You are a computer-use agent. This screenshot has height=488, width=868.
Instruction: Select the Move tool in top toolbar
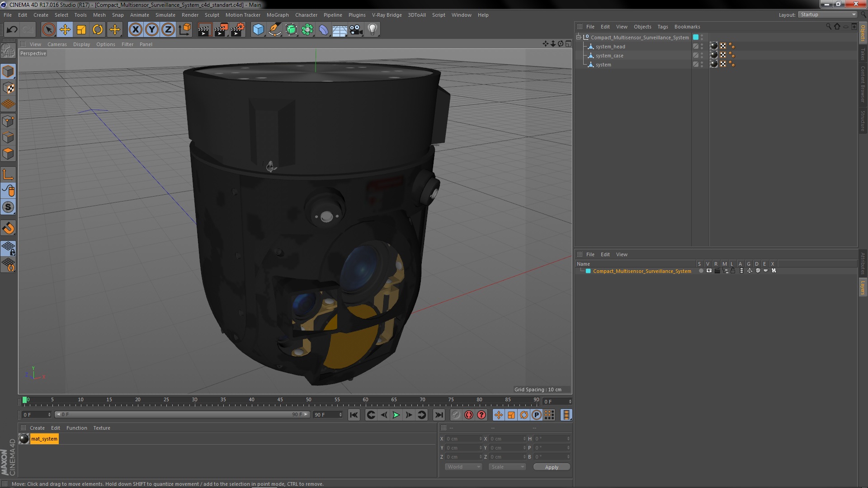(x=65, y=30)
